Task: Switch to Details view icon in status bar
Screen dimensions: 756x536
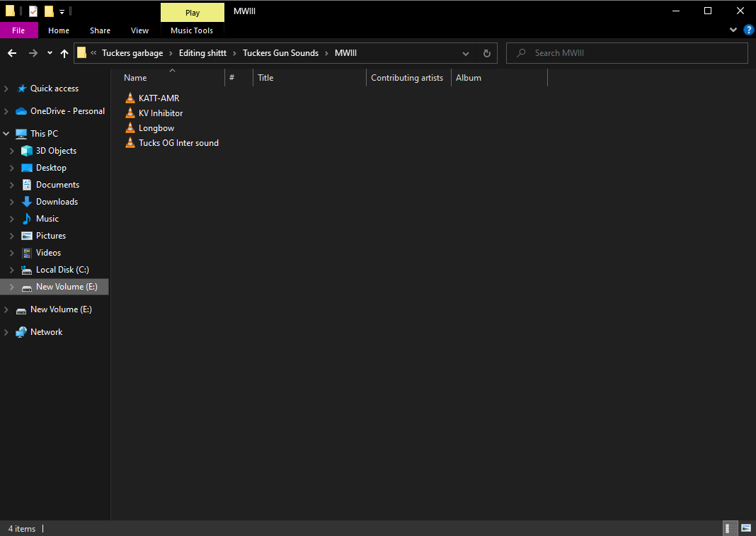Action: click(731, 529)
